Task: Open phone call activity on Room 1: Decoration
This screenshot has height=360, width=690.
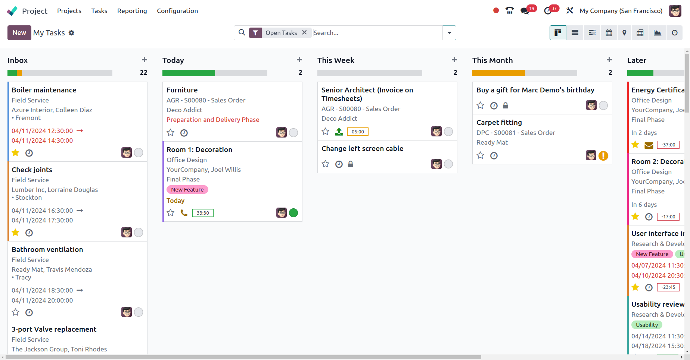Action: pos(184,213)
